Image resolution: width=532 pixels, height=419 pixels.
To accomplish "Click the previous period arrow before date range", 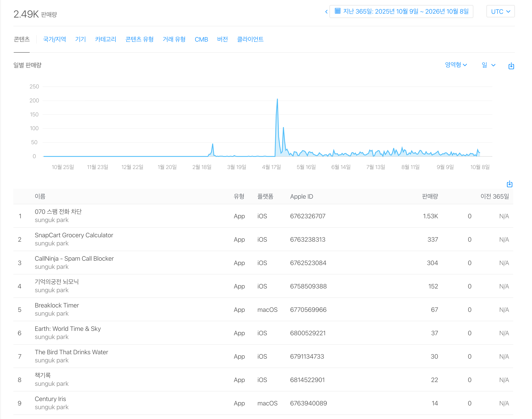I will click(326, 11).
